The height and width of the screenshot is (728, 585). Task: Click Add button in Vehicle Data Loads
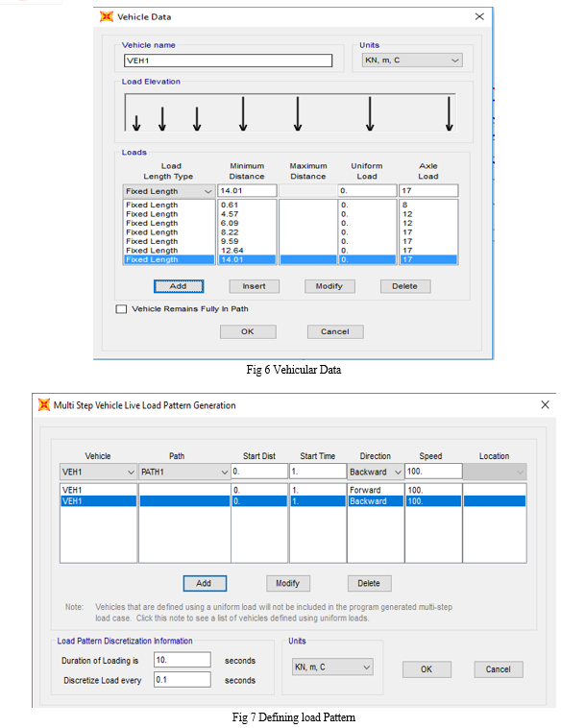(179, 286)
